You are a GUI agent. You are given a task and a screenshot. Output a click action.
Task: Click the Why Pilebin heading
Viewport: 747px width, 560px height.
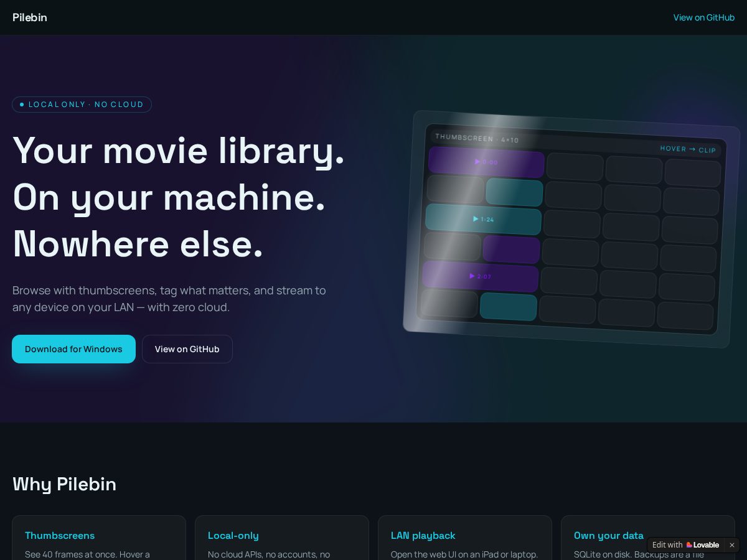(x=65, y=484)
